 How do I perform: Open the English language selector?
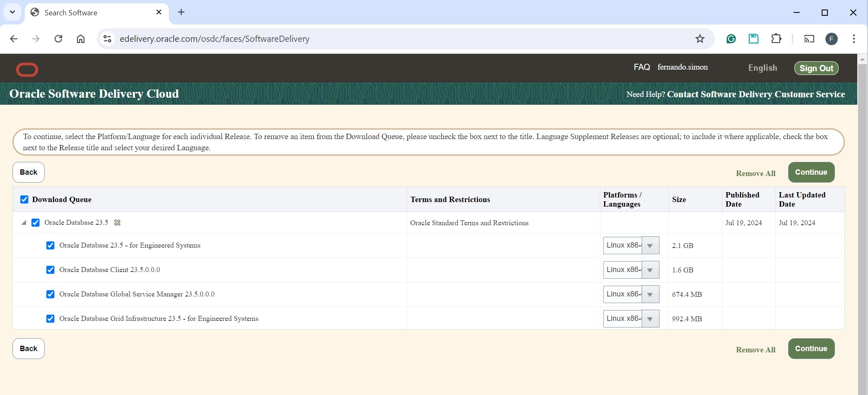pyautogui.click(x=762, y=68)
